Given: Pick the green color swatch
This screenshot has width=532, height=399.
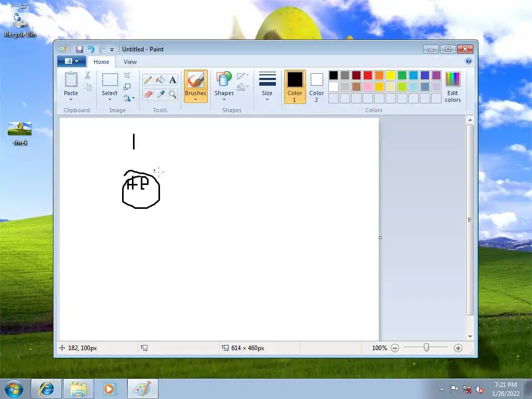Looking at the screenshot, I should tap(402, 75).
